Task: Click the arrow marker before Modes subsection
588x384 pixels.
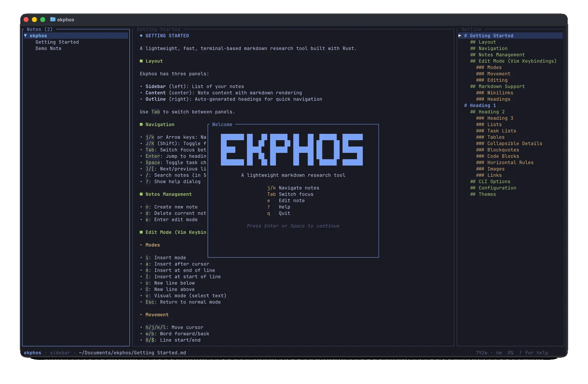Action: tap(141, 245)
